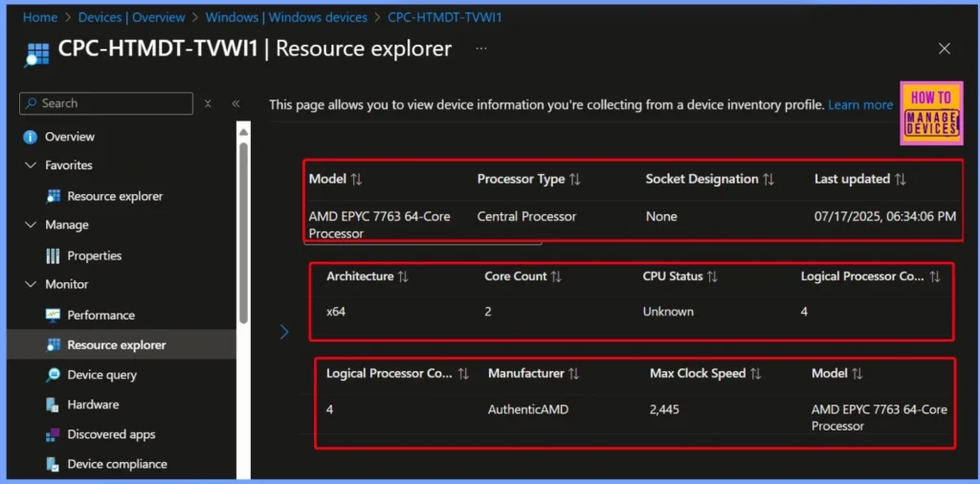Click the Overview info icon in sidebar
Viewport: 980px width, 484px height.
[30, 137]
